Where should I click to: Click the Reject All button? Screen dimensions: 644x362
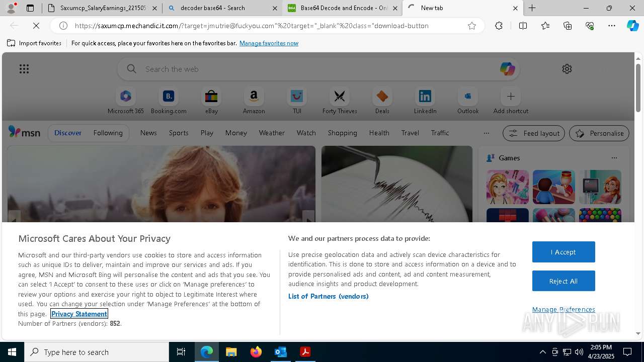563,281
